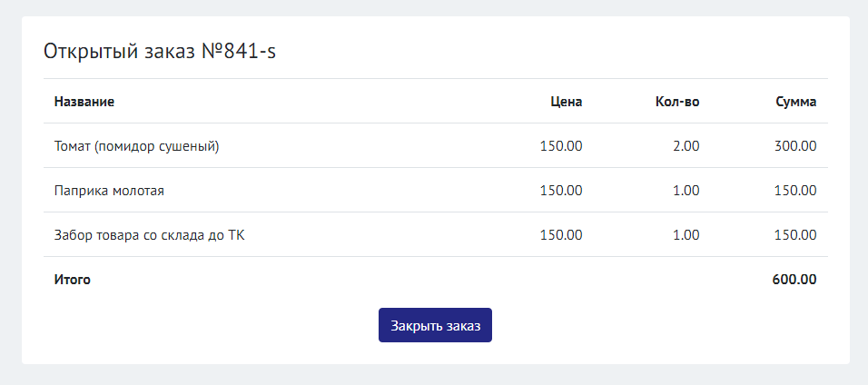The image size is (868, 385).
Task: Click the price 150.00 for Паприка молотая
Action: point(561,191)
